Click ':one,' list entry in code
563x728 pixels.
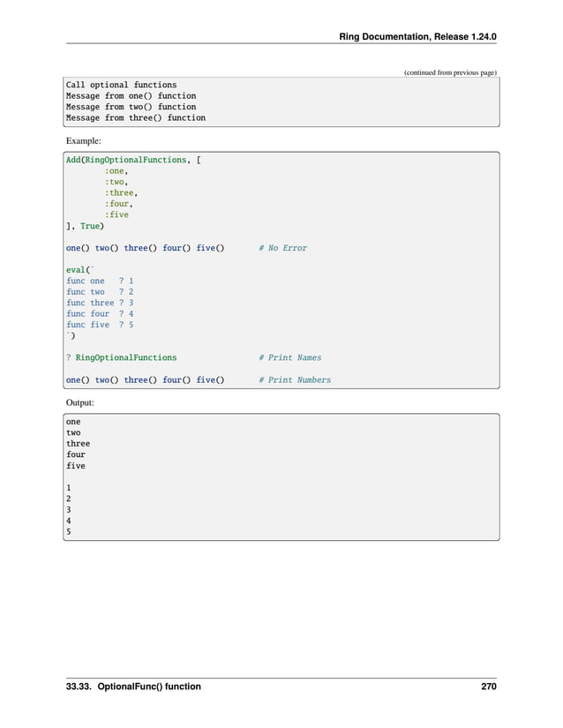[116, 171]
